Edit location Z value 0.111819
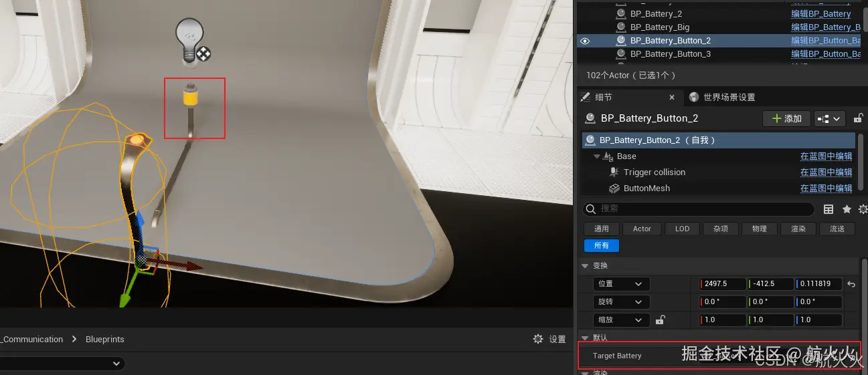This screenshot has height=375, width=868. coord(819,284)
